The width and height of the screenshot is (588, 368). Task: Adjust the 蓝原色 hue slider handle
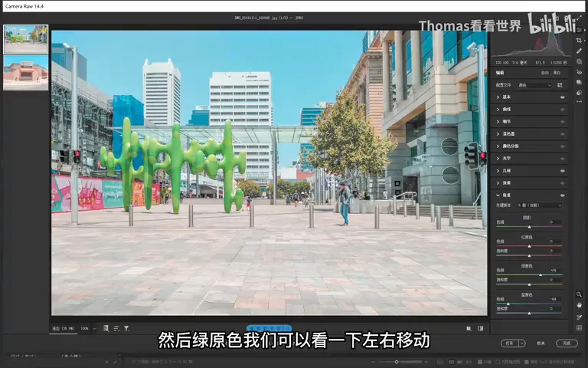click(x=508, y=304)
